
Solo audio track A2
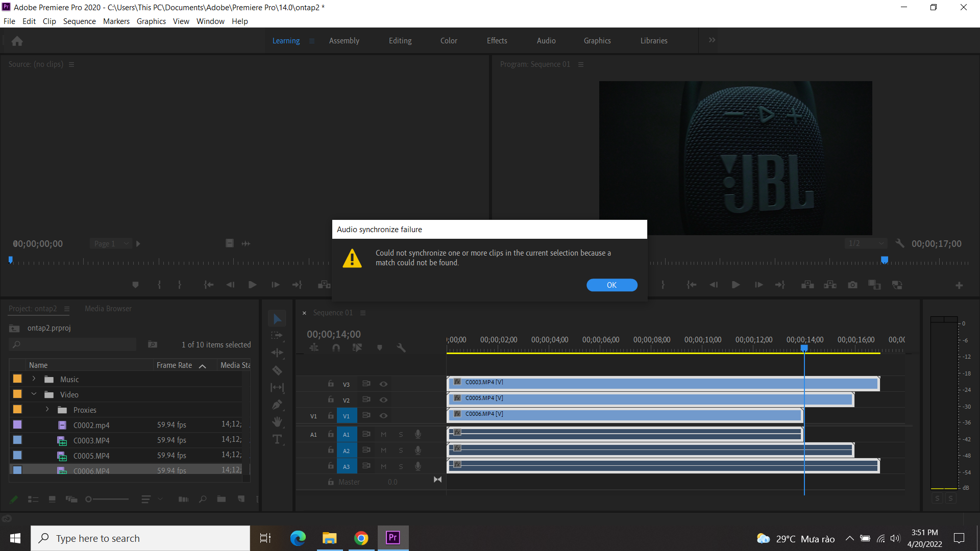click(x=401, y=450)
